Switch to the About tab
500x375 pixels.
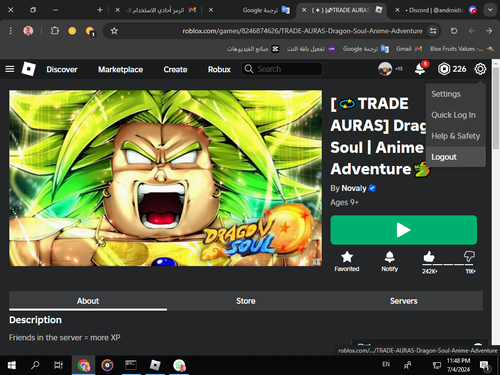click(x=88, y=301)
